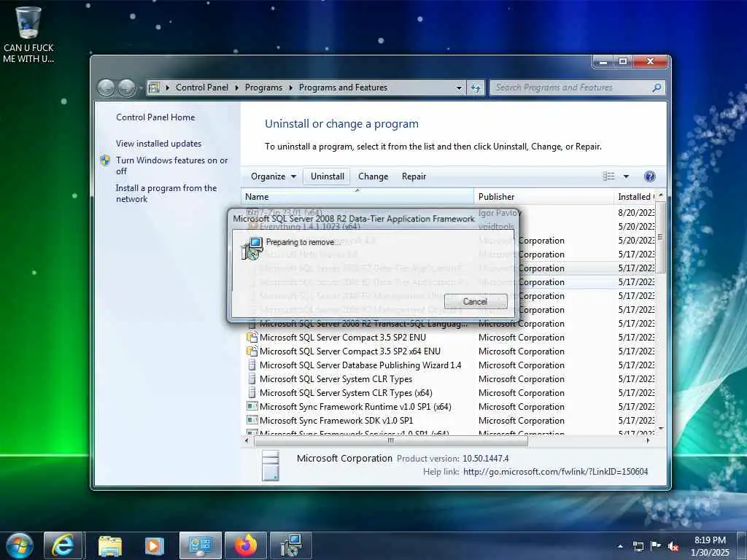747x560 pixels.
Task: Click the horizontal scrollbar thumb
Action: 391,441
